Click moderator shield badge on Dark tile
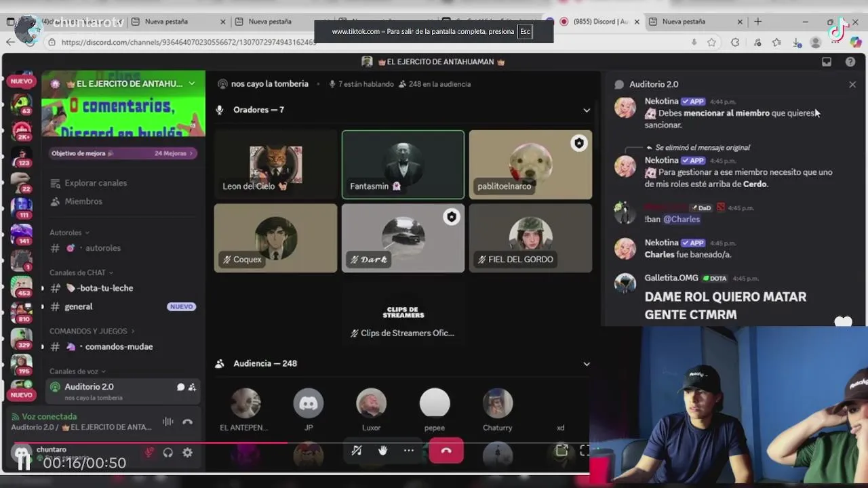The image size is (868, 488). pyautogui.click(x=452, y=217)
